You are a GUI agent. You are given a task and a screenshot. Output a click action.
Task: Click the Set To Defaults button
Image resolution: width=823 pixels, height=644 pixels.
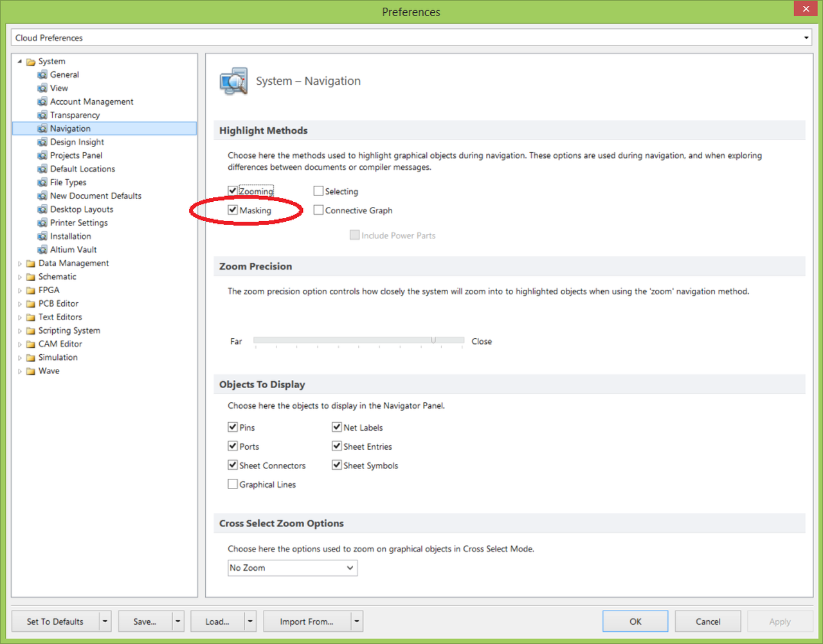coord(55,622)
